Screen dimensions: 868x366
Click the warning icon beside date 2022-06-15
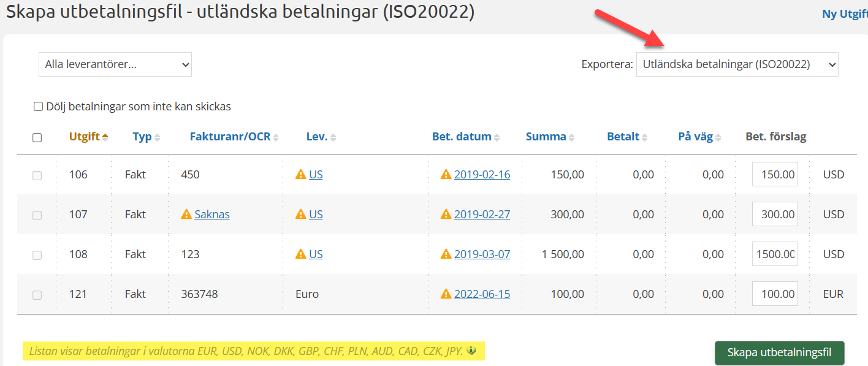pos(446,294)
